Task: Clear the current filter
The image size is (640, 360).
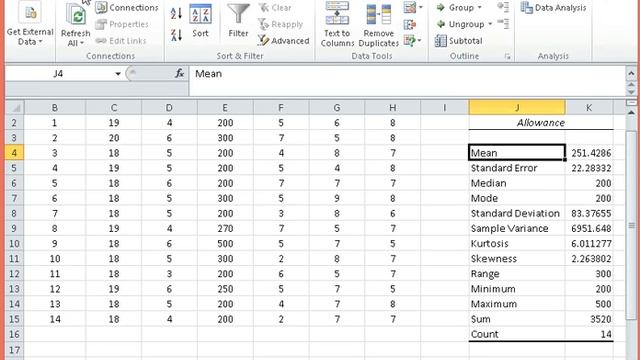Action: 275,7
